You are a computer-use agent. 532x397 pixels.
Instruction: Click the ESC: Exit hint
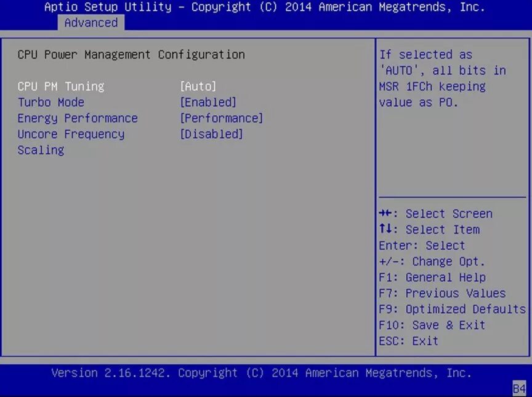click(x=409, y=341)
